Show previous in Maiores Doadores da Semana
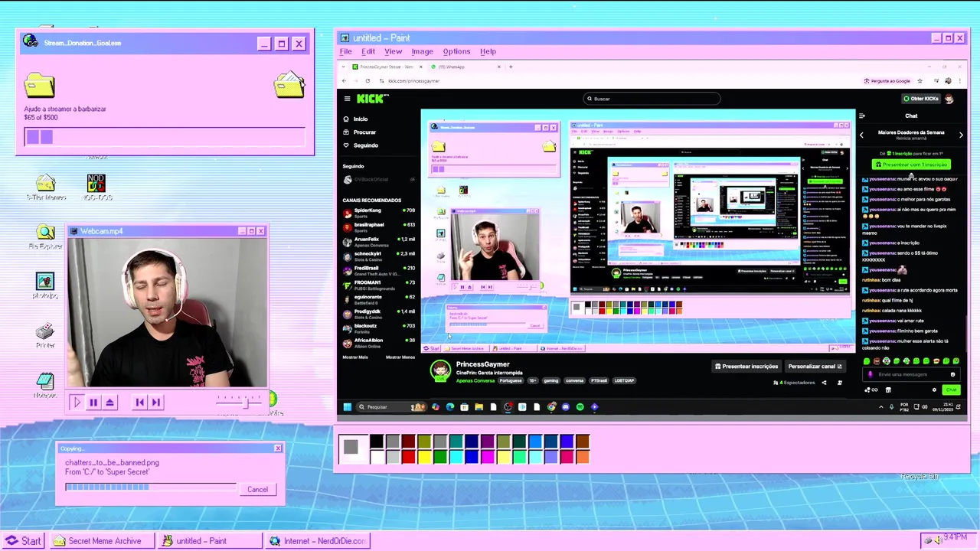The width and height of the screenshot is (980, 551). click(861, 135)
